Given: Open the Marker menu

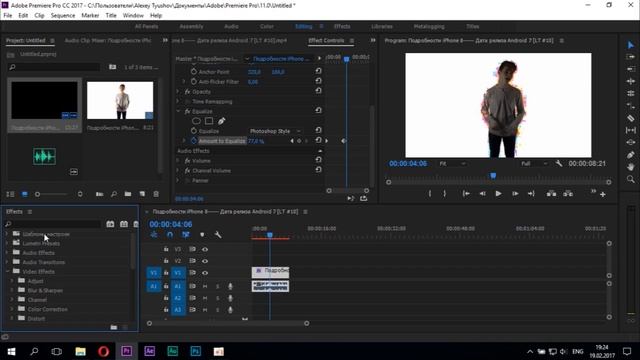Looking at the screenshot, I should pyautogui.click(x=90, y=16).
